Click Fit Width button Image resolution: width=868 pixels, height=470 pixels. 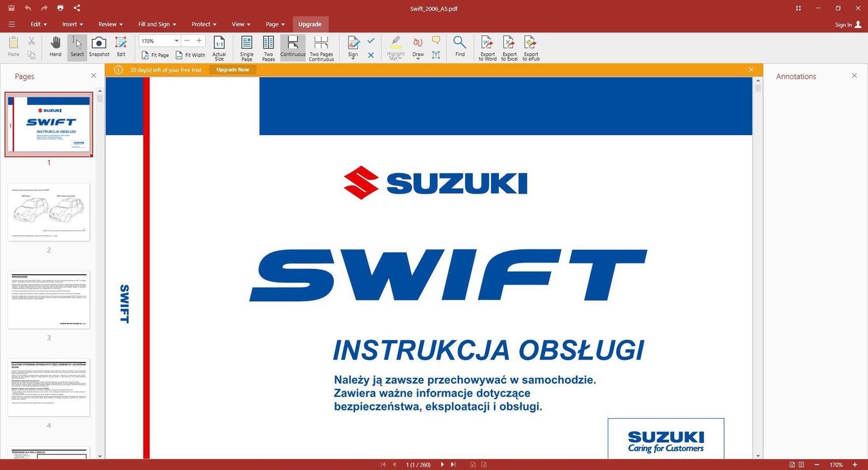[x=190, y=55]
